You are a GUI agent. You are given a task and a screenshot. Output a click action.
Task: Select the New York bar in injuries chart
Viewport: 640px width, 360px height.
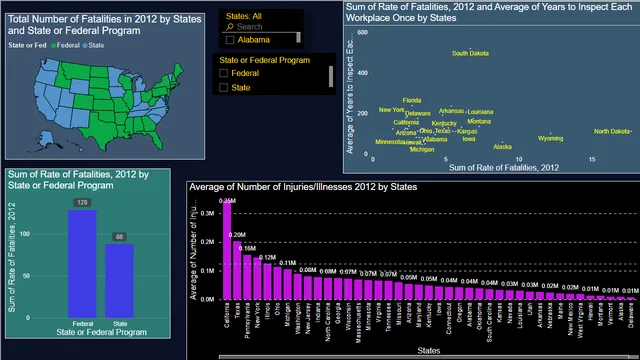tap(257, 278)
